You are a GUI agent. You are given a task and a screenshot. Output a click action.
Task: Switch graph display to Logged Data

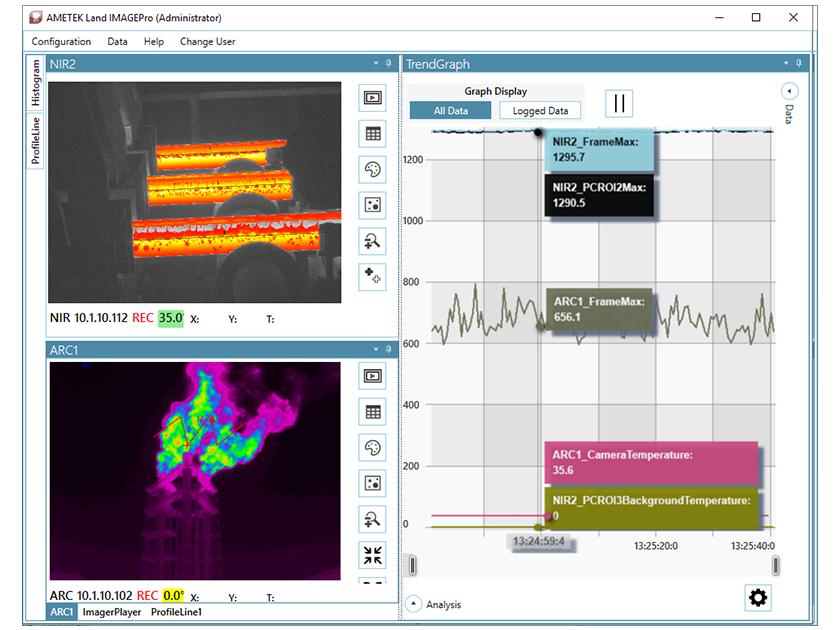[540, 111]
